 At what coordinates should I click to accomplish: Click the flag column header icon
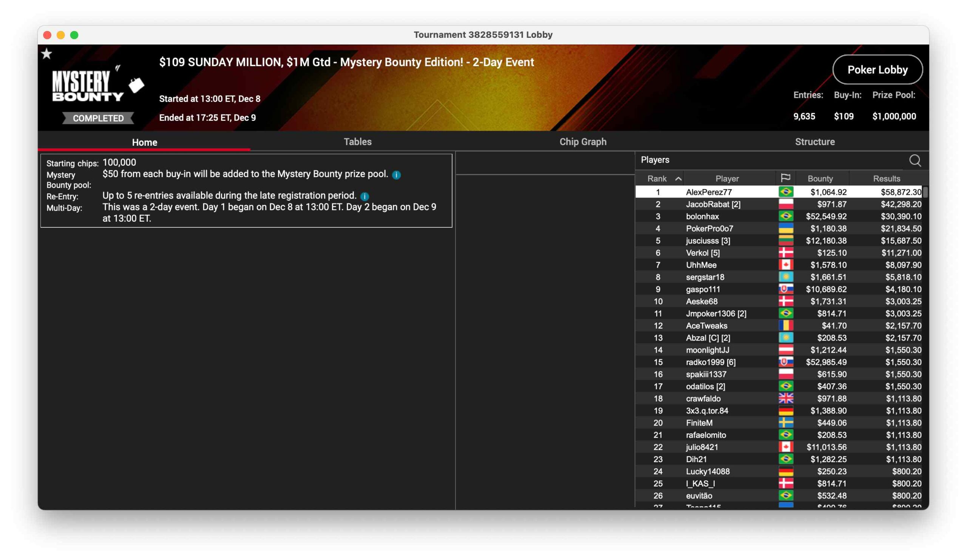785,178
